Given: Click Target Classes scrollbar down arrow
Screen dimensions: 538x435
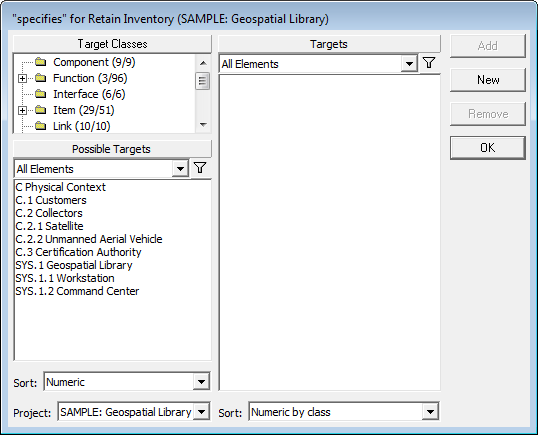Looking at the screenshot, I should click(203, 125).
